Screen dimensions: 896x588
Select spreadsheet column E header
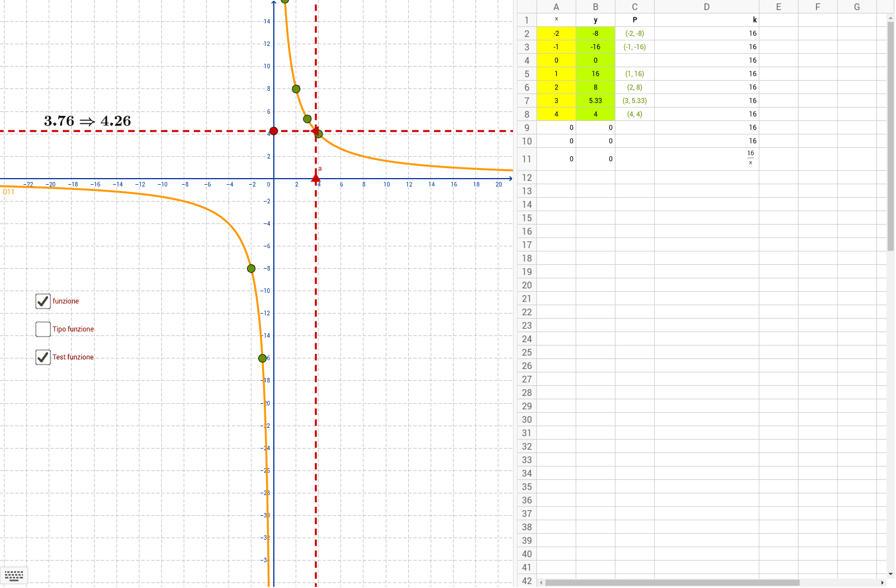(778, 7)
